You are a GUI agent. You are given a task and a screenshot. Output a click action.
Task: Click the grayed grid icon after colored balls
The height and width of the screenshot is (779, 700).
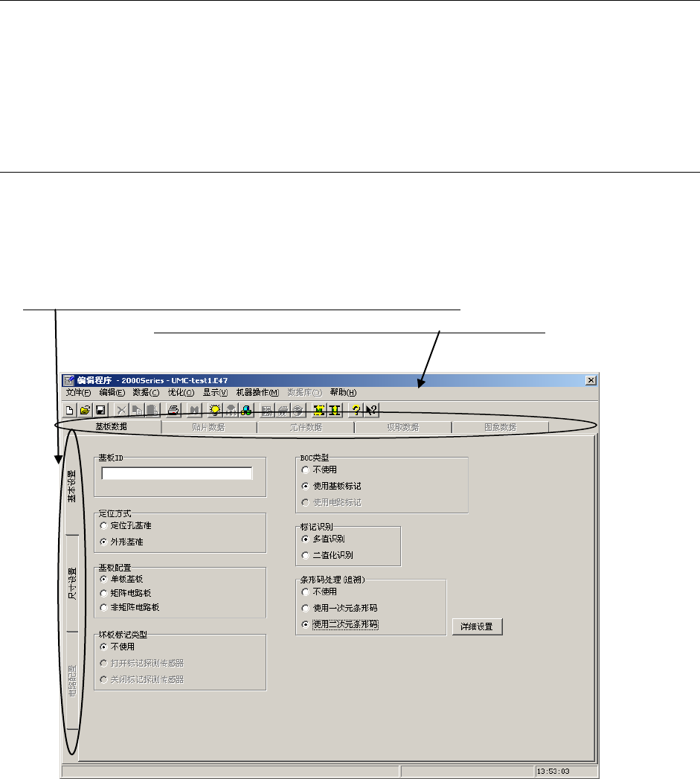(x=267, y=411)
